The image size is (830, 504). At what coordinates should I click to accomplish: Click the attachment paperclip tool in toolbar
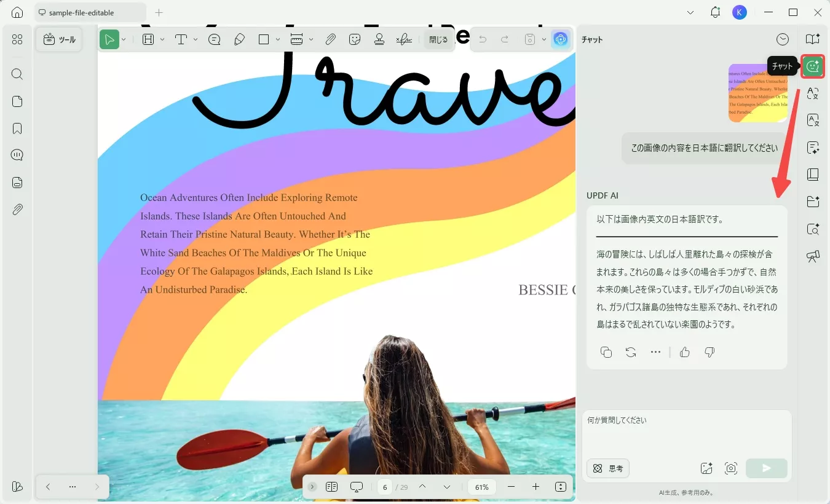[330, 39]
